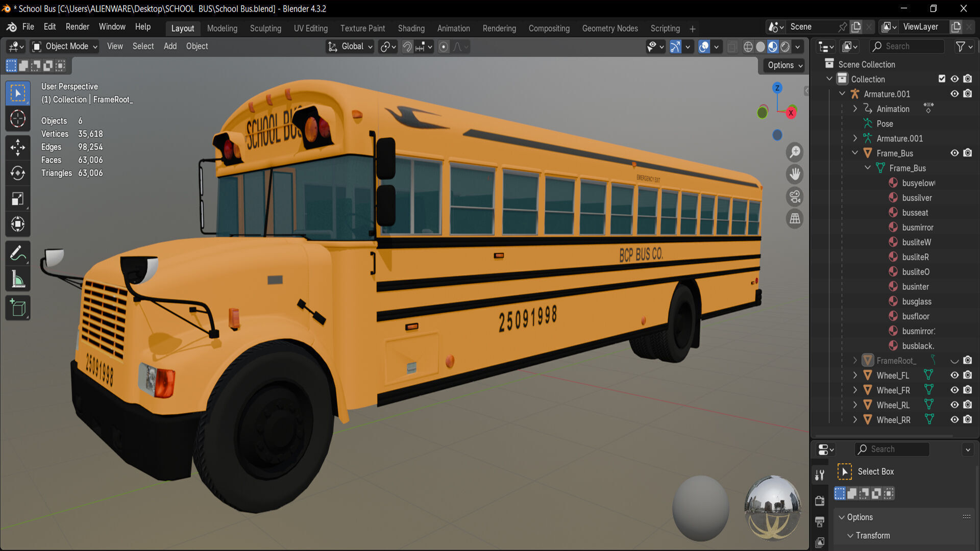Toggle viewport overlays button
The height and width of the screenshot is (551, 980).
704,47
